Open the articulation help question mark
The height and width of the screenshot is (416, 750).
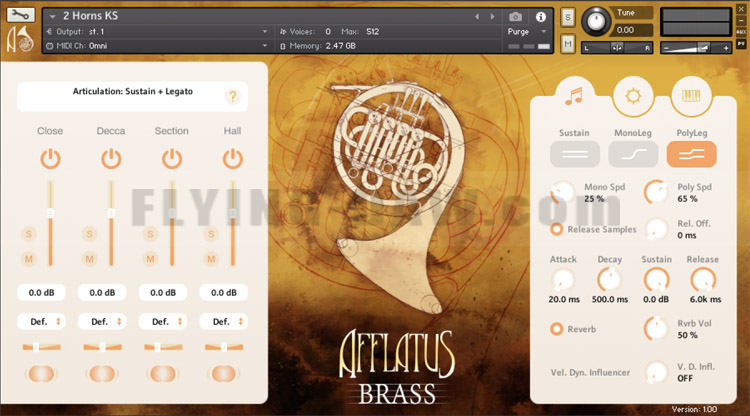pyautogui.click(x=232, y=97)
